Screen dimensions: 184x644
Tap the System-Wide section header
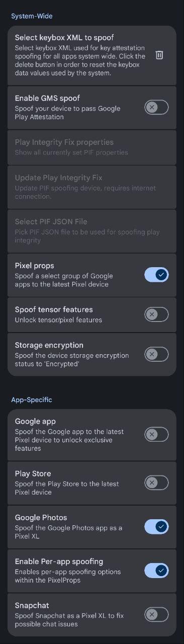coord(32,16)
